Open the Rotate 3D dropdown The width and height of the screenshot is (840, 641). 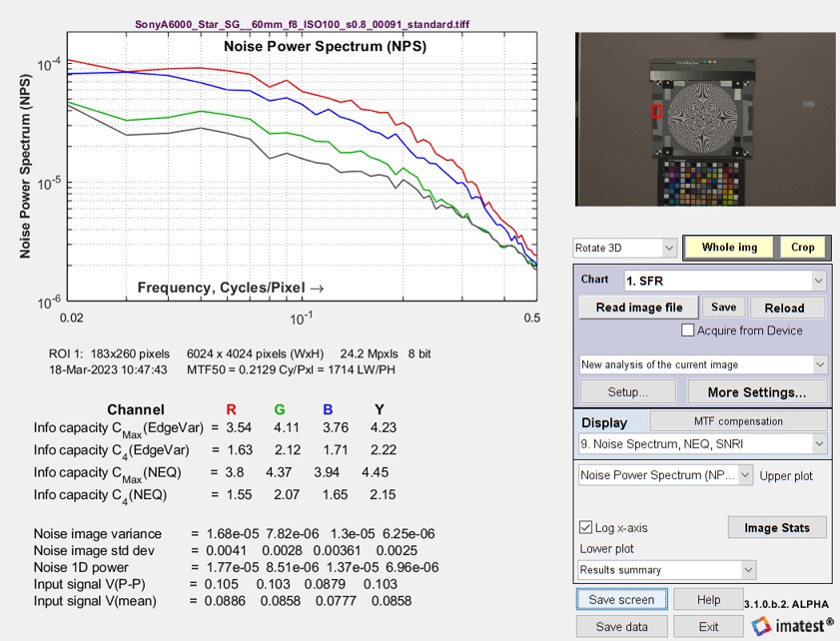pos(624,248)
